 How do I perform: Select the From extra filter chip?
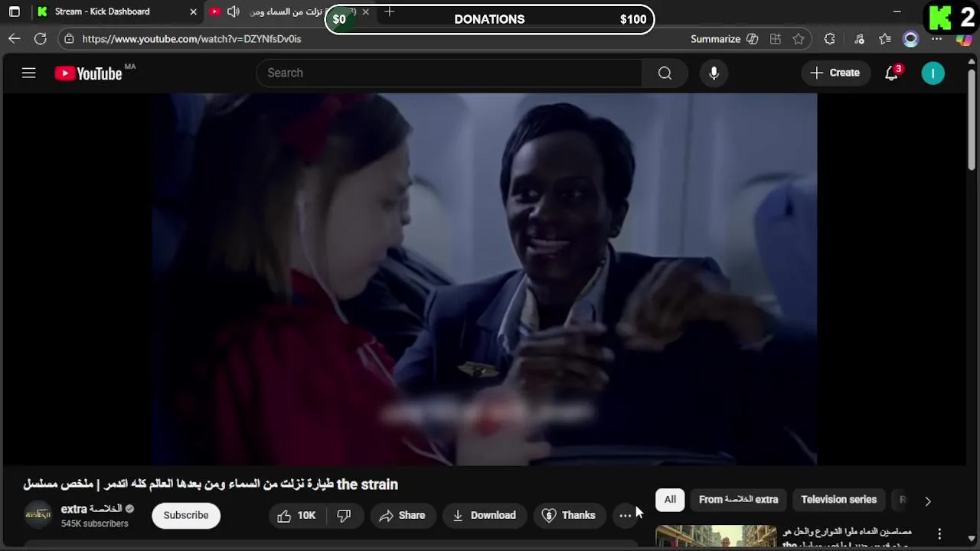point(739,500)
